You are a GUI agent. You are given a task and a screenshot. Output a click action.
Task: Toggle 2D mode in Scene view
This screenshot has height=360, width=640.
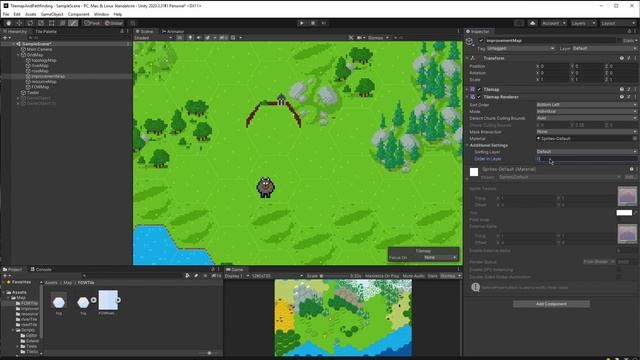180,38
